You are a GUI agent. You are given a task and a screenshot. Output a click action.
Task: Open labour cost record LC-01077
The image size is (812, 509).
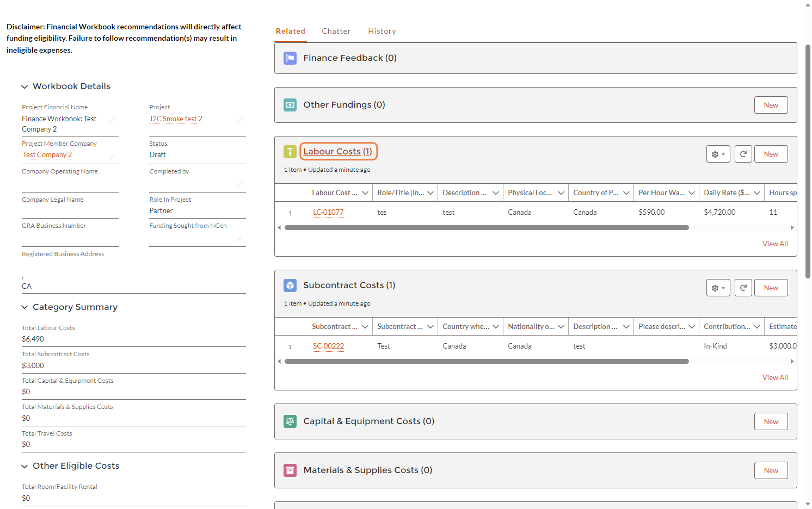(328, 213)
